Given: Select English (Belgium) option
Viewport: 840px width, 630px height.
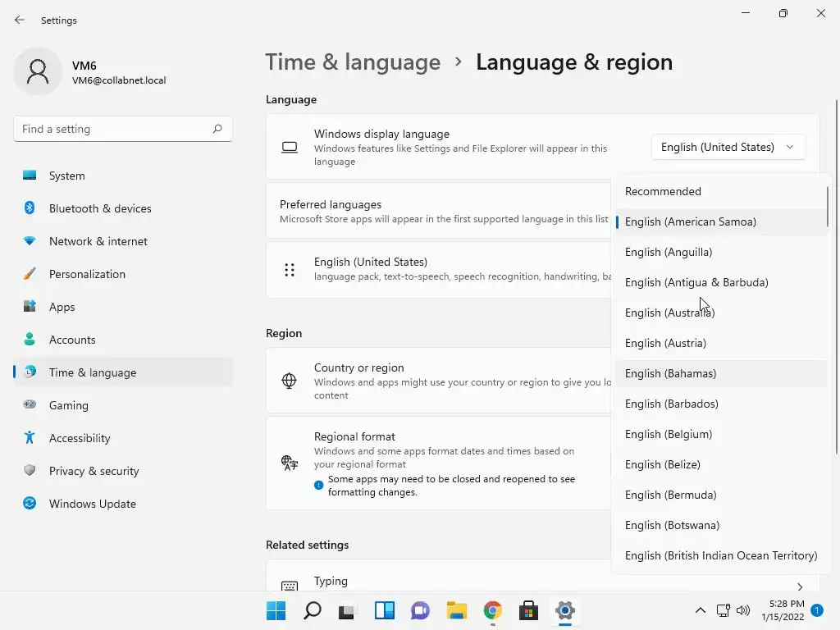Looking at the screenshot, I should [721, 434].
